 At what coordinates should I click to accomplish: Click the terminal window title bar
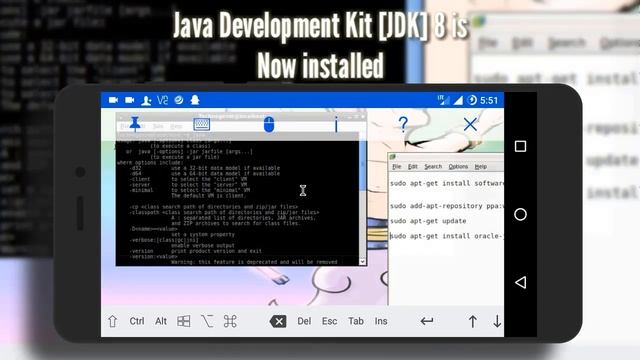point(241,116)
